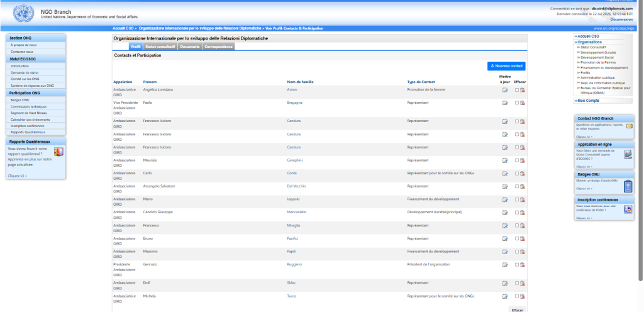The height and width of the screenshot is (312, 644).
Task: Open 'Promotion de la Femme' right menu link
Action: point(598,62)
